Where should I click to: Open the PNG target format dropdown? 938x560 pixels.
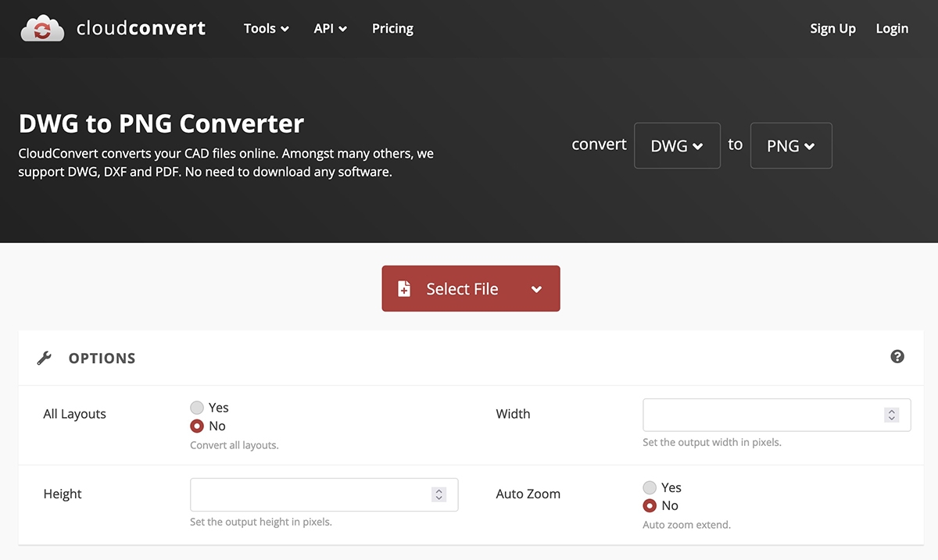click(791, 145)
